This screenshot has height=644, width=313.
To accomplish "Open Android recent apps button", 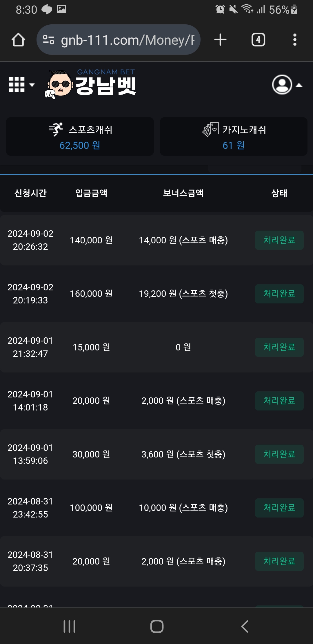I will (x=70, y=627).
